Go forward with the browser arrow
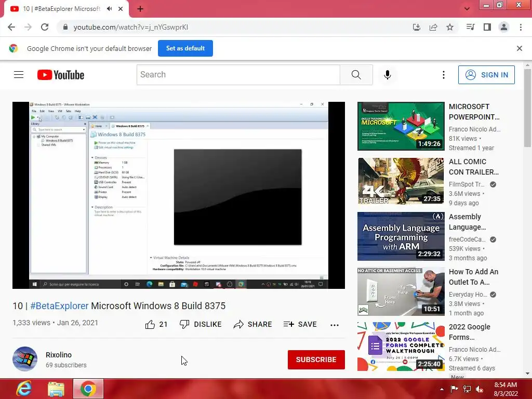 click(28, 27)
